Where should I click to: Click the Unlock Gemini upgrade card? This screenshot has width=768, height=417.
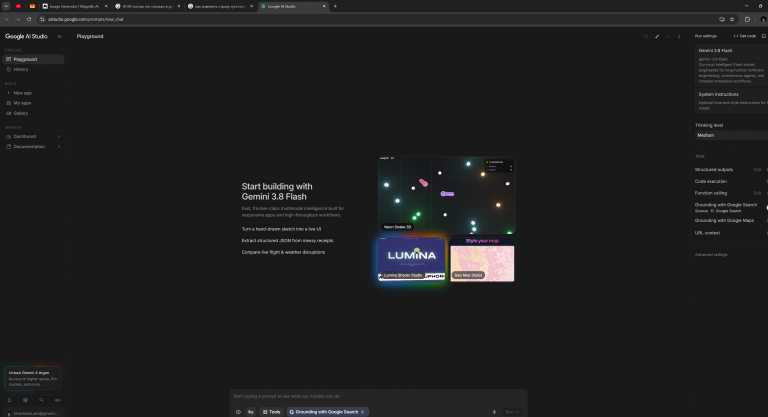tap(33, 378)
